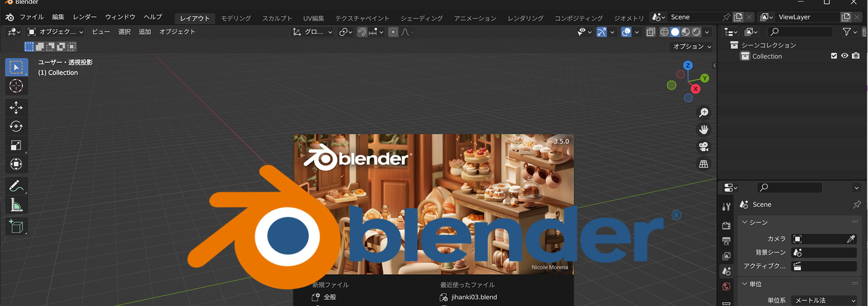The height and width of the screenshot is (306, 868).
Task: Disable Collection render camera icon
Action: [x=856, y=56]
